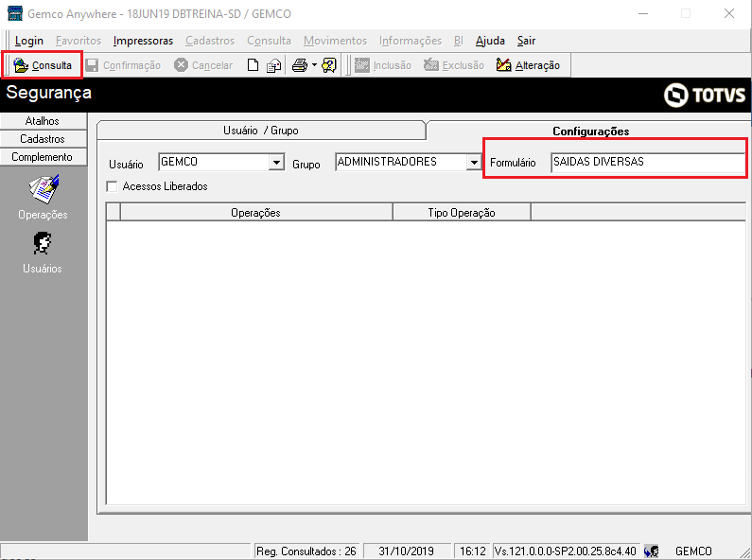This screenshot has height=560, width=752.
Task: Click the Consulta toolbar button
Action: pos(43,65)
